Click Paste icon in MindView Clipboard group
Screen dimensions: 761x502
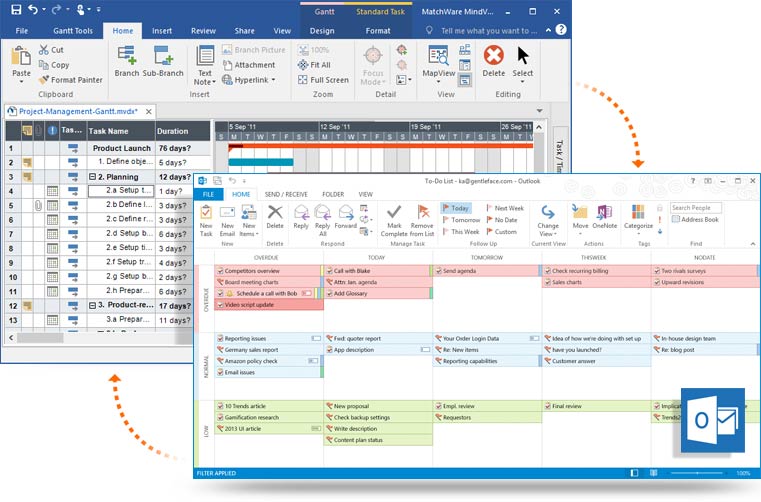(x=21, y=56)
